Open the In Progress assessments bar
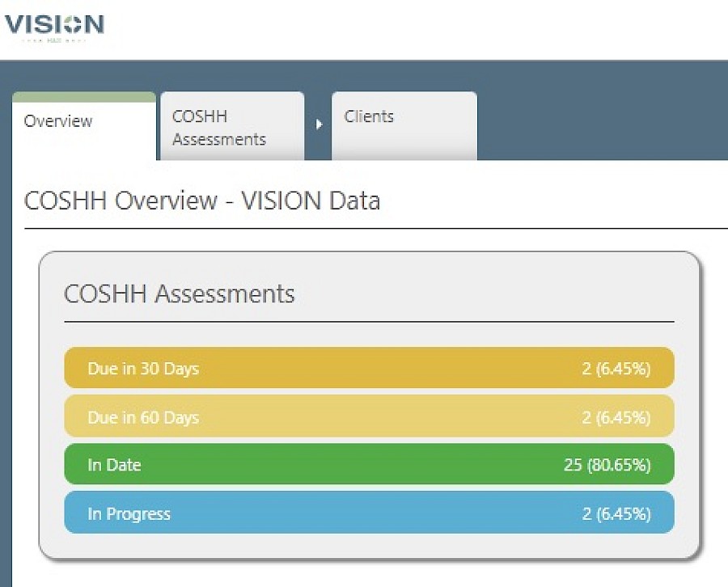The height and width of the screenshot is (587, 728). pos(369,513)
